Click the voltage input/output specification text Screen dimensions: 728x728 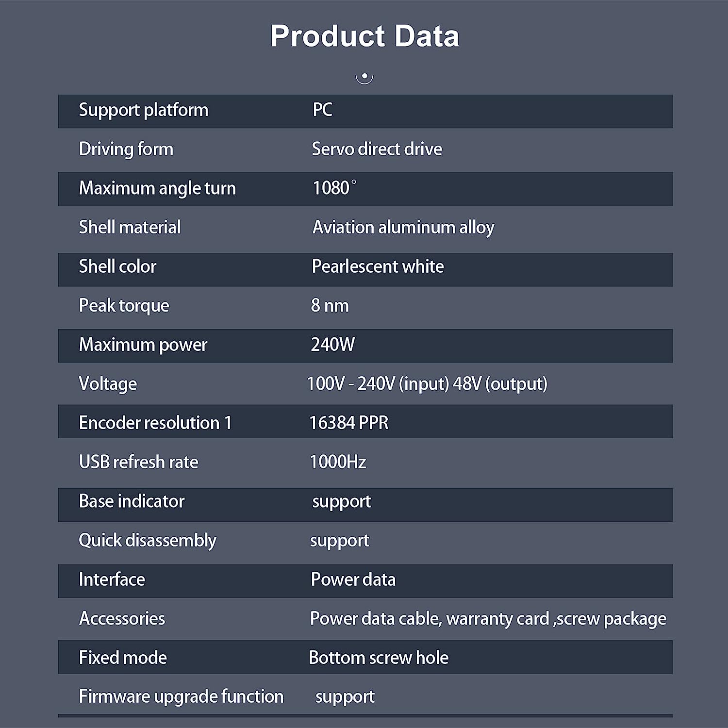pyautogui.click(x=427, y=384)
